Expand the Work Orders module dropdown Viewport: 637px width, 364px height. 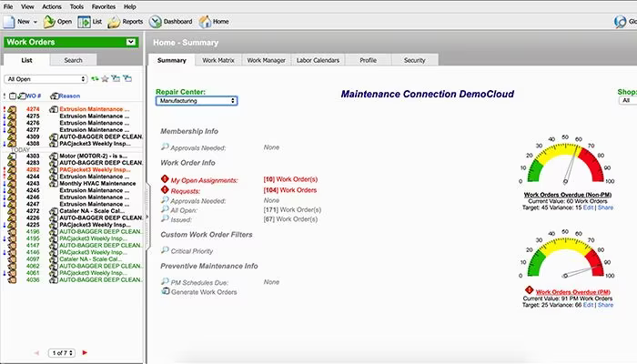coord(131,42)
